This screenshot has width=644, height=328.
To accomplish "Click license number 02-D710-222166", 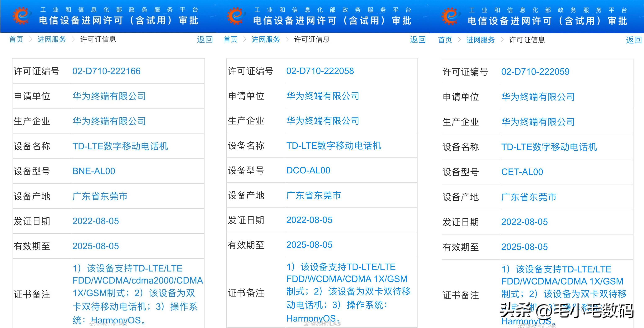I will pyautogui.click(x=106, y=71).
